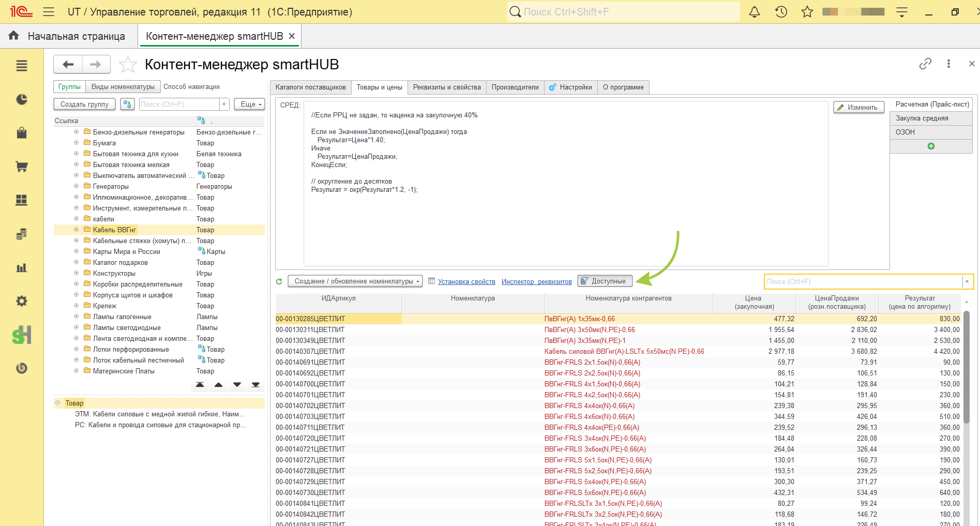Screen dimensions: 980x526
Task: Open the shopping cart sidebar section
Action: pyautogui.click(x=22, y=167)
